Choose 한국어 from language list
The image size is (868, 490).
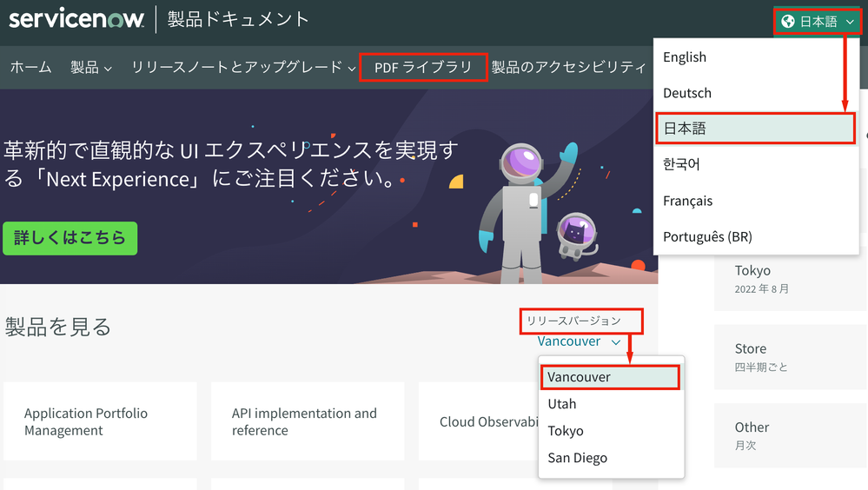tap(756, 164)
